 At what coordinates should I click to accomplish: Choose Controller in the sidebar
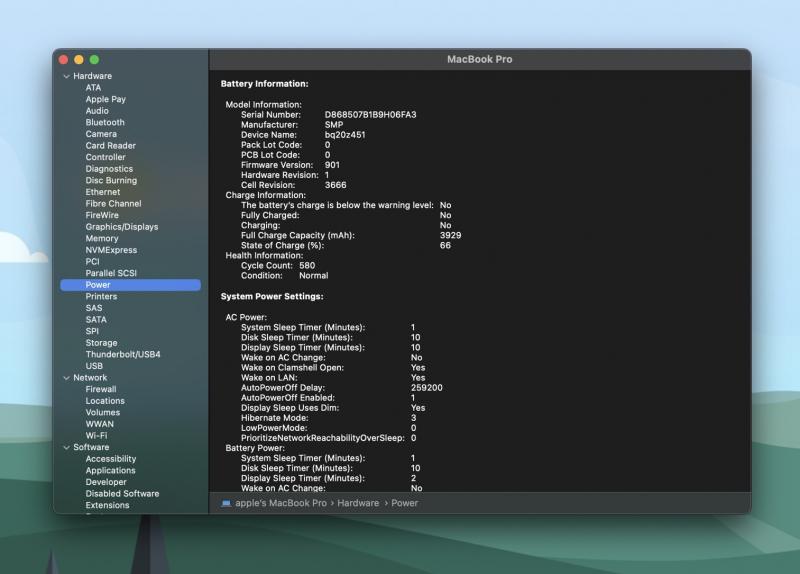click(106, 157)
